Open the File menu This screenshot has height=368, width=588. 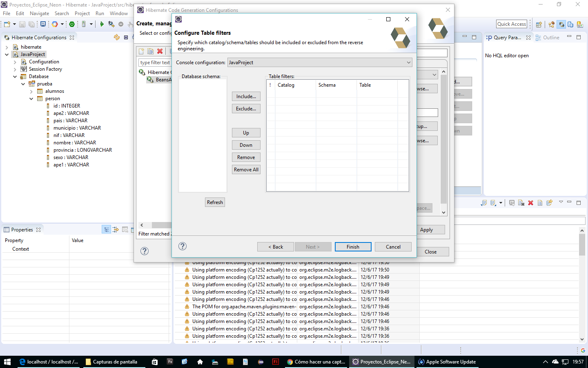[x=7, y=13]
